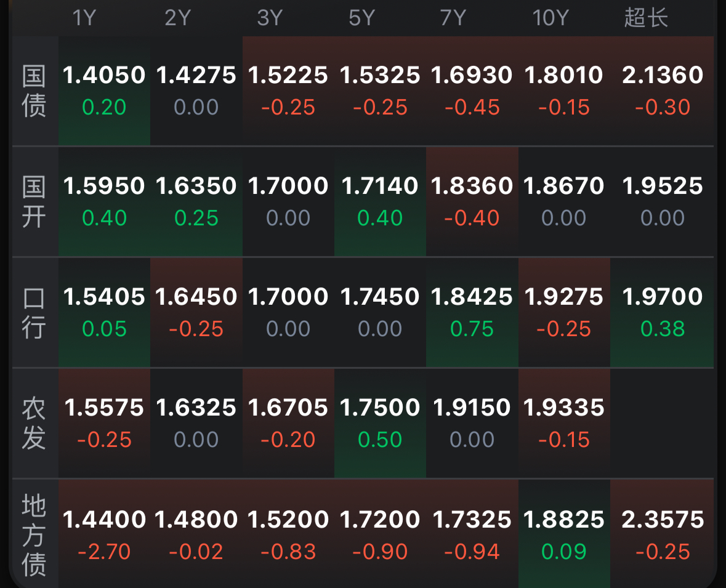Screen dimensions: 726x588
Task: Open the 地方债 1Y 1.4400 quote
Action: 104,534
